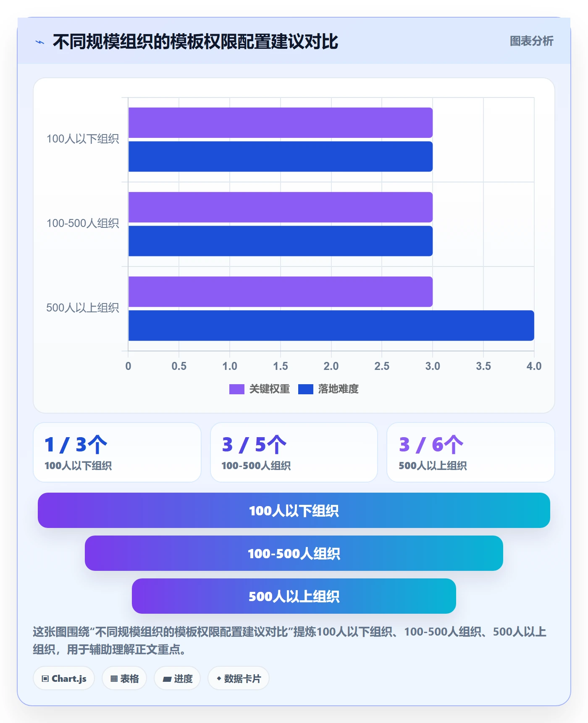This screenshot has width=588, height=723.
Task: Open the 图表分析 label in header
Action: pyautogui.click(x=531, y=41)
